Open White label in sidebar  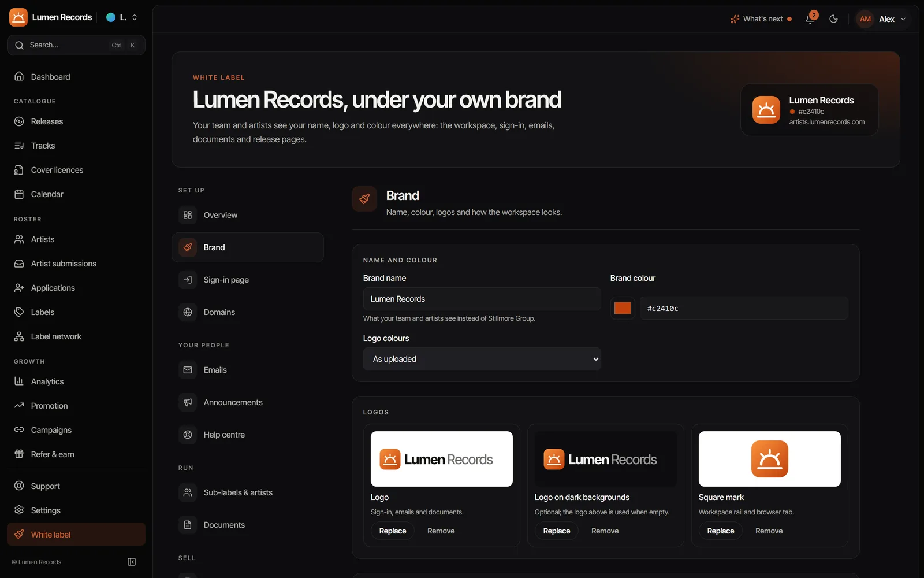coord(76,534)
